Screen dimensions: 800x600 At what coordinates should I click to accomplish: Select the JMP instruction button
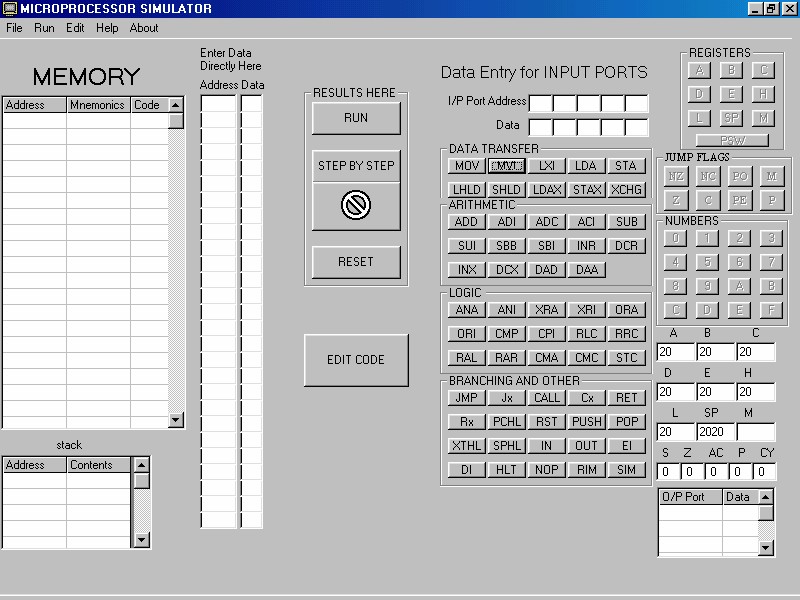pos(467,398)
